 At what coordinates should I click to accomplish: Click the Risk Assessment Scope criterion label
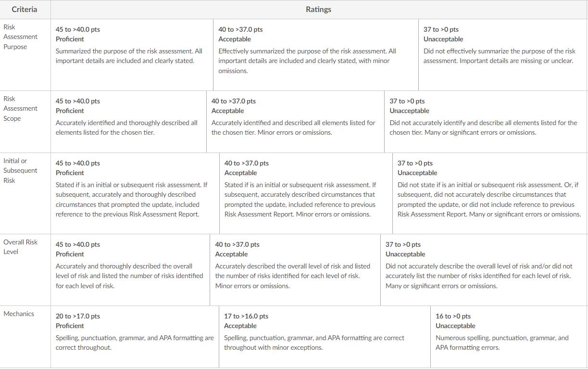click(20, 108)
